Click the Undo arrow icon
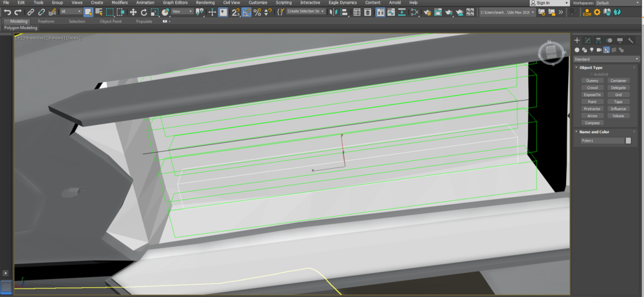The height and width of the screenshot is (297, 644). click(7, 12)
